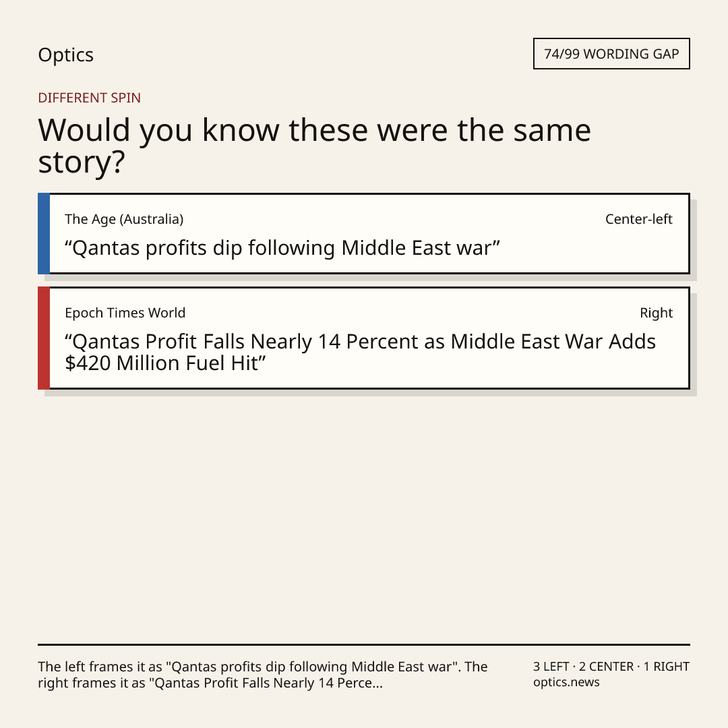
Task: Click the 1 RIGHT coverage count
Action: pos(666,667)
